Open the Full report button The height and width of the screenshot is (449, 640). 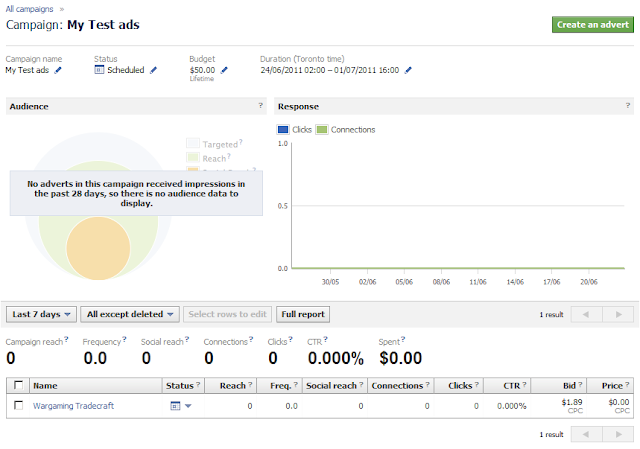(x=303, y=314)
